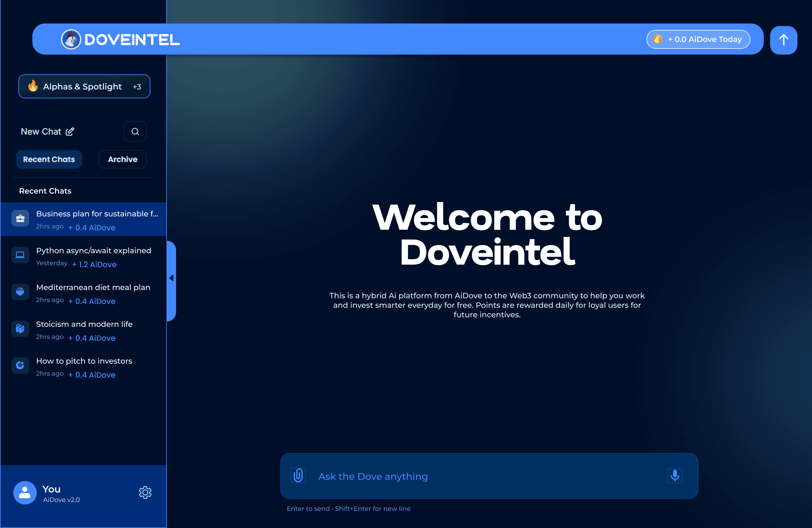This screenshot has height=528, width=812.
Task: Open chat search with magnifier icon
Action: point(135,131)
